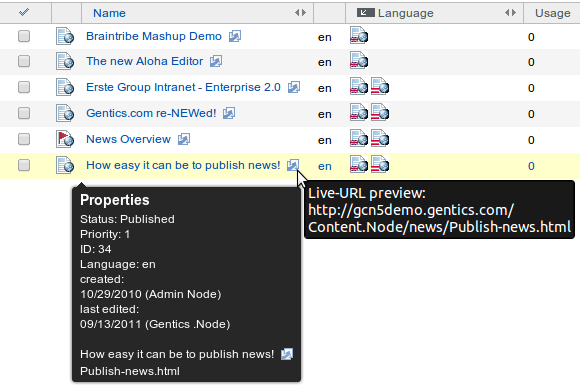
Task: Sort by the Name column header
Action: point(109,13)
